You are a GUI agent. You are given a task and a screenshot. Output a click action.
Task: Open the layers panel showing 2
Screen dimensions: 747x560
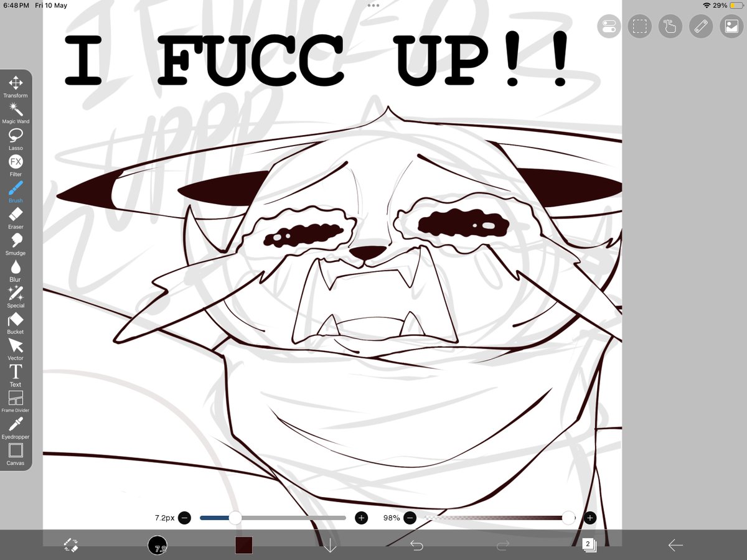[x=589, y=546]
